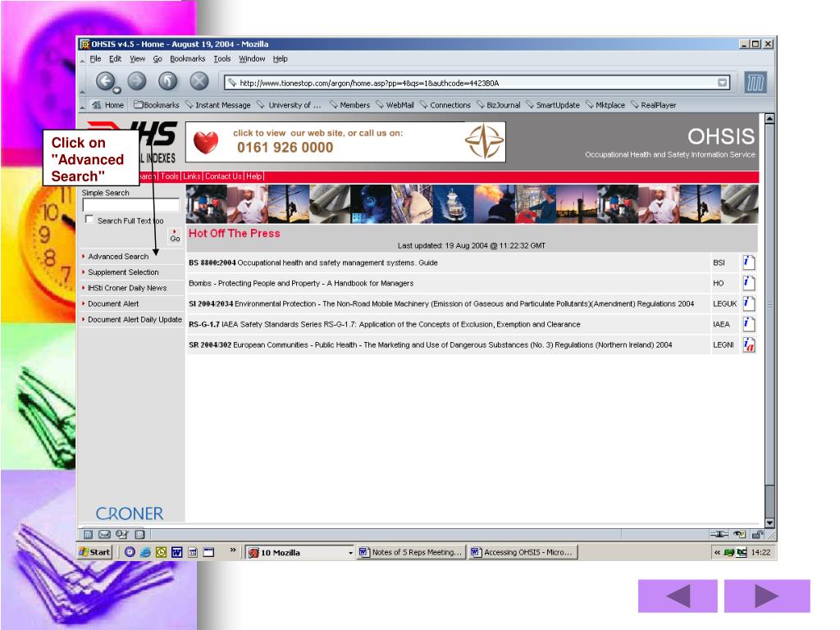Open the Bookmarks folder in personal toolbar

click(x=156, y=105)
